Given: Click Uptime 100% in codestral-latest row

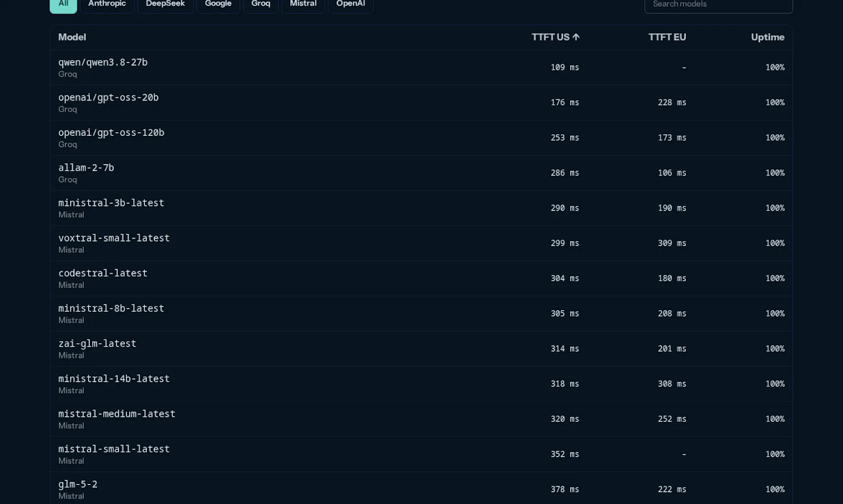Looking at the screenshot, I should click(775, 279).
